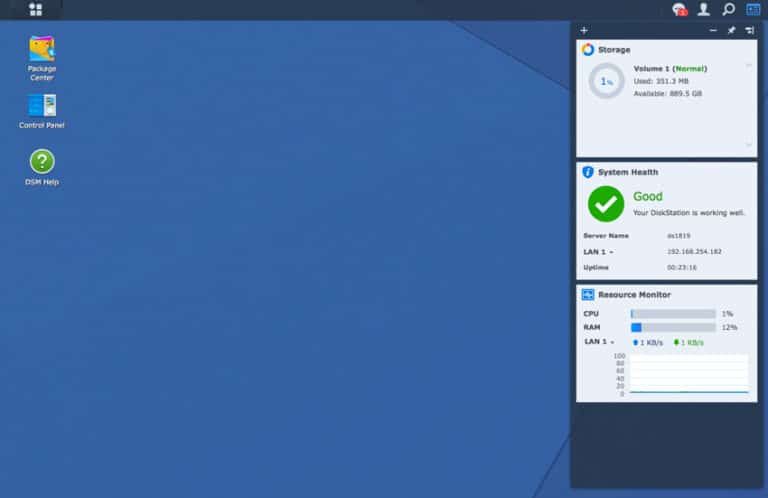The height and width of the screenshot is (498, 768).
Task: Expand LAN 1 dropdown in System Health
Action: [611, 252]
